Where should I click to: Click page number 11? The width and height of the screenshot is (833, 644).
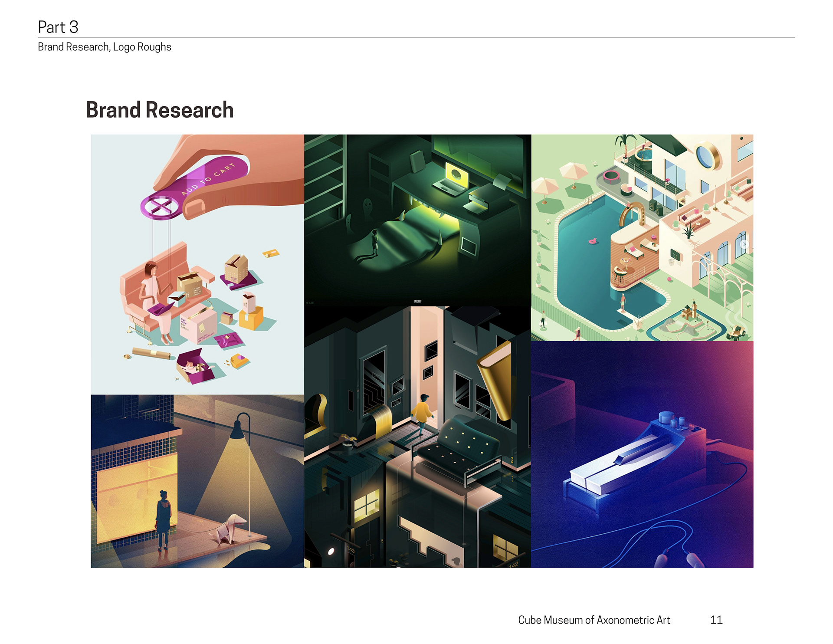716,620
